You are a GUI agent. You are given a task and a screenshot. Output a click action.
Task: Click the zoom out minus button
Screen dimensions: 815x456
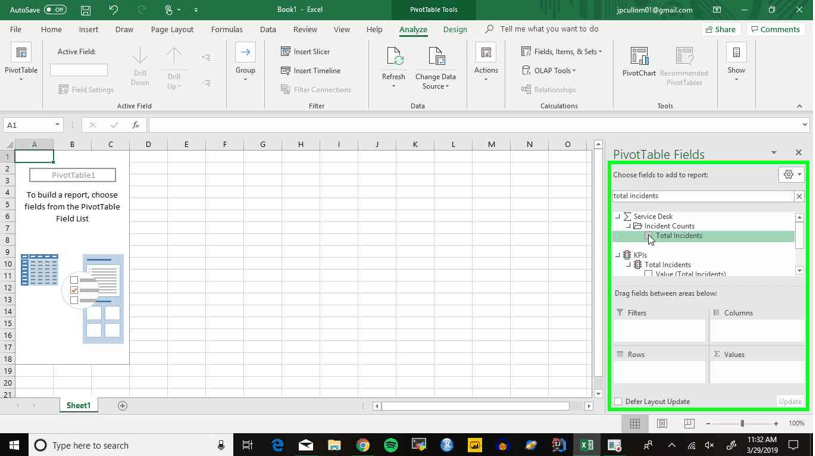708,424
